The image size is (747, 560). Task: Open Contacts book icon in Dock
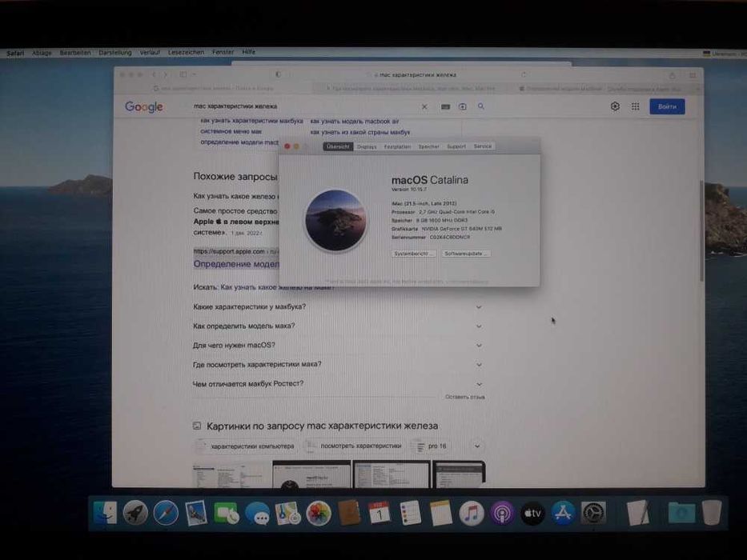(x=349, y=513)
